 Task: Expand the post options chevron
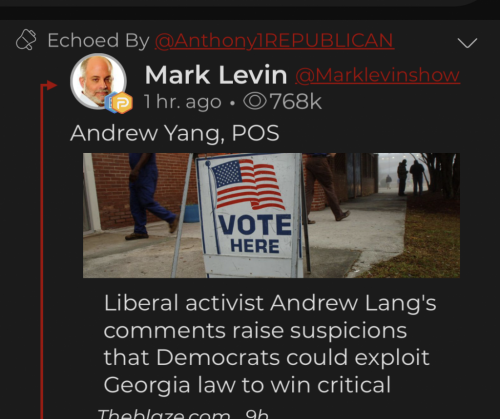467,43
